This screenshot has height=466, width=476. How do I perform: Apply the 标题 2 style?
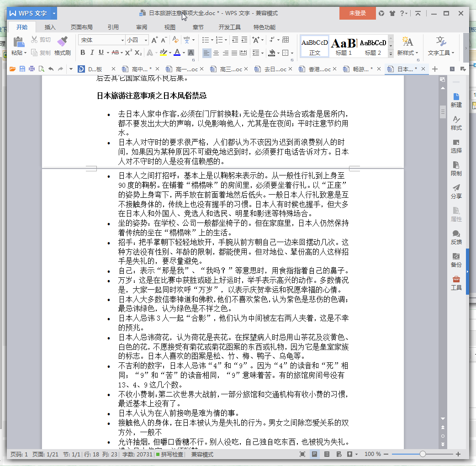[x=373, y=46]
